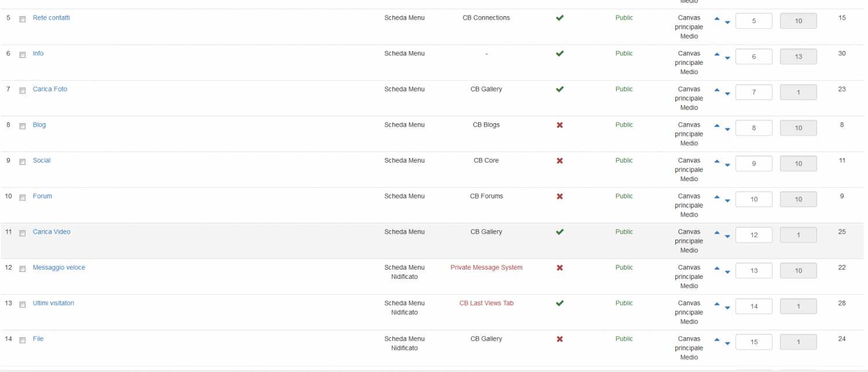Unpublish Ultimi visitatori via green checkmark
This screenshot has width=868, height=372.
(x=560, y=303)
